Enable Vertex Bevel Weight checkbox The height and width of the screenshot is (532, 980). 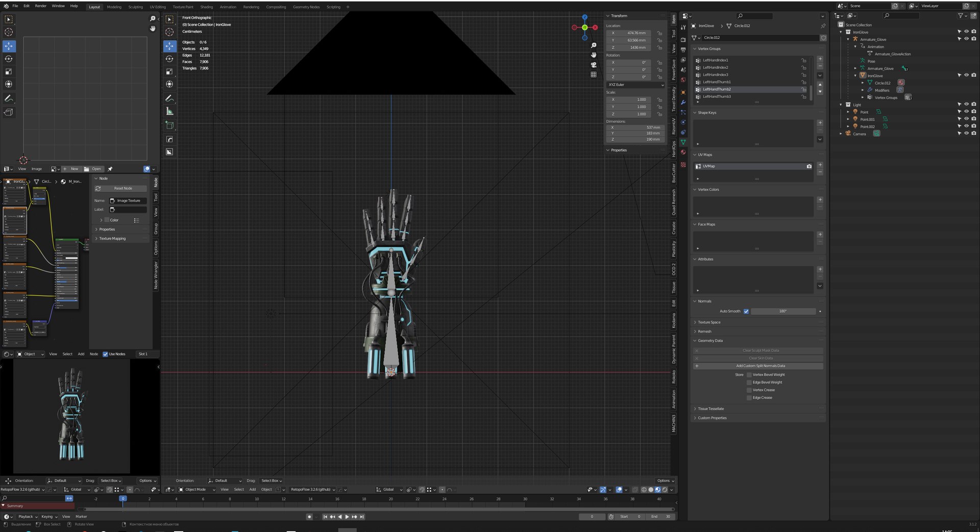tap(749, 375)
